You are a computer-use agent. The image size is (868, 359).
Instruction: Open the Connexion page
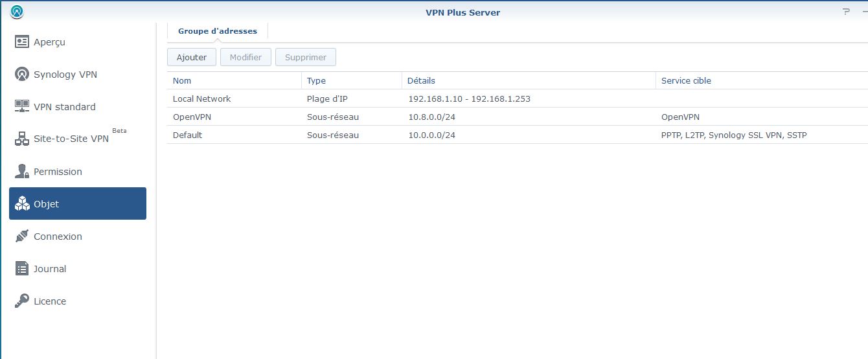(78, 236)
